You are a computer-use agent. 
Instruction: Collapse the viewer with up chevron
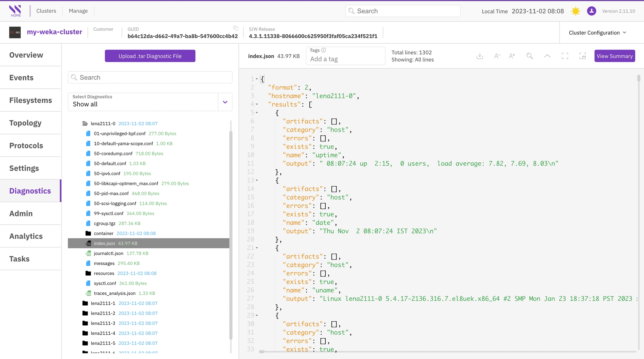click(547, 56)
